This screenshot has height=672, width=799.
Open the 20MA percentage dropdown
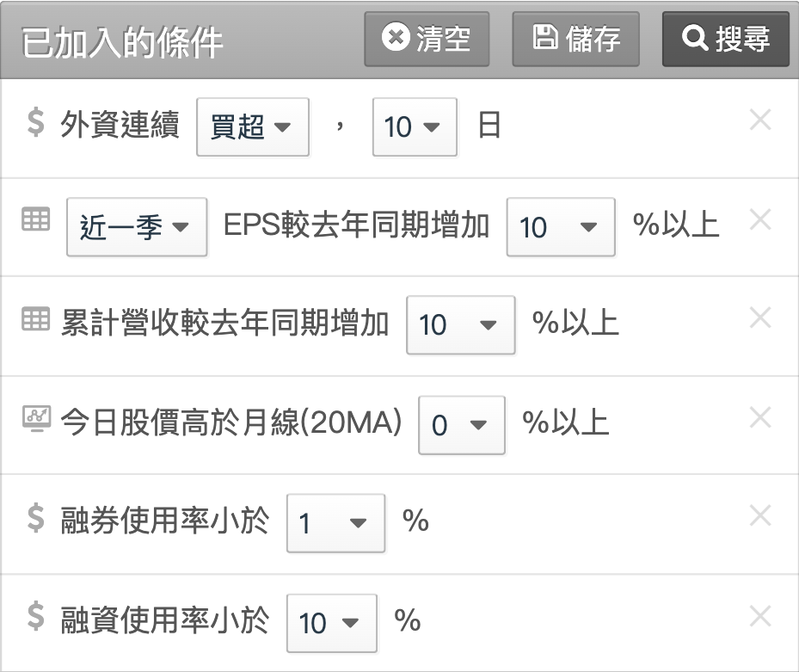(x=462, y=425)
